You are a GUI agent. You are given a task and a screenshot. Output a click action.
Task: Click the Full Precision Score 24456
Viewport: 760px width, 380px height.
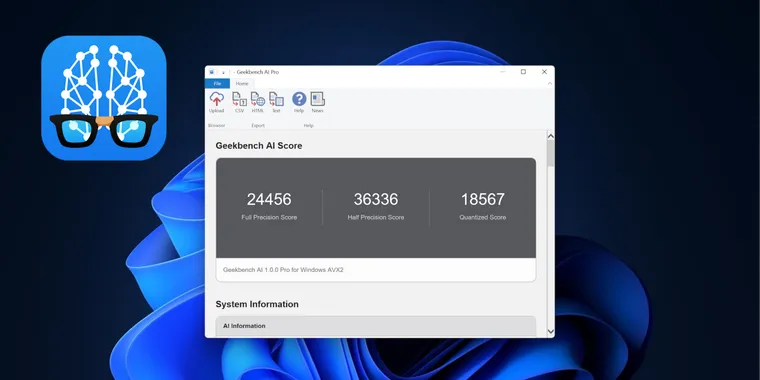[x=269, y=199]
